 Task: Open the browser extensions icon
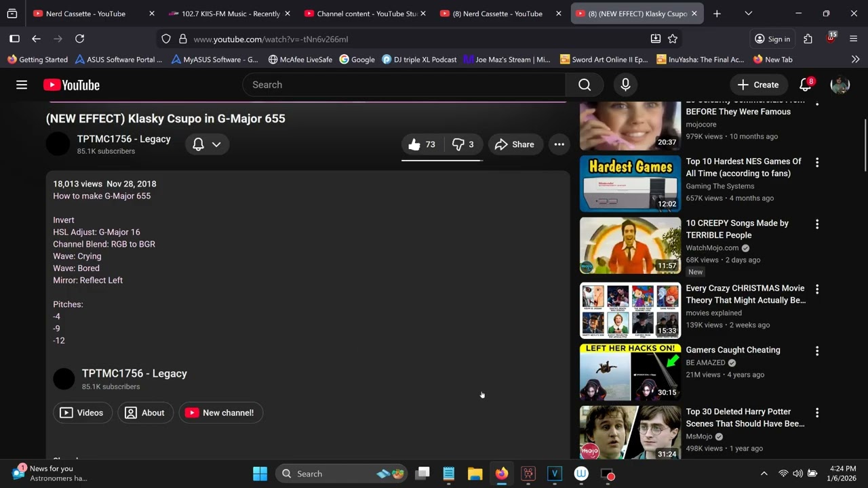click(x=808, y=39)
